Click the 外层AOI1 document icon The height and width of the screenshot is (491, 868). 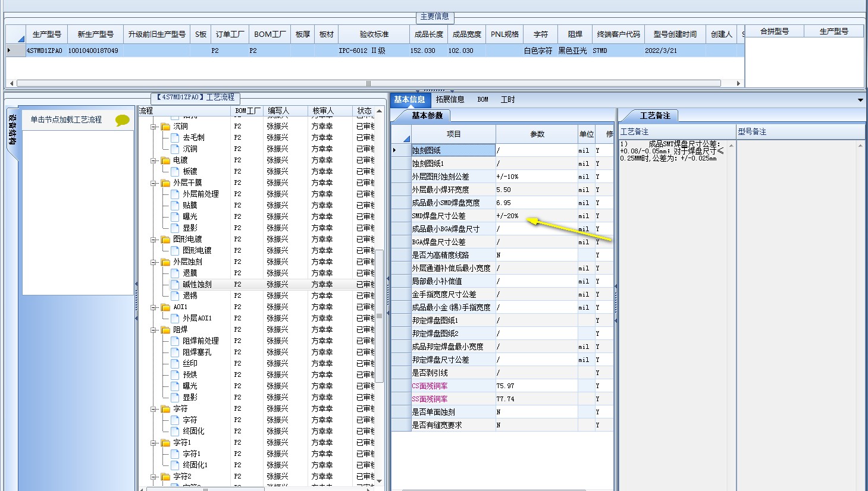point(175,318)
